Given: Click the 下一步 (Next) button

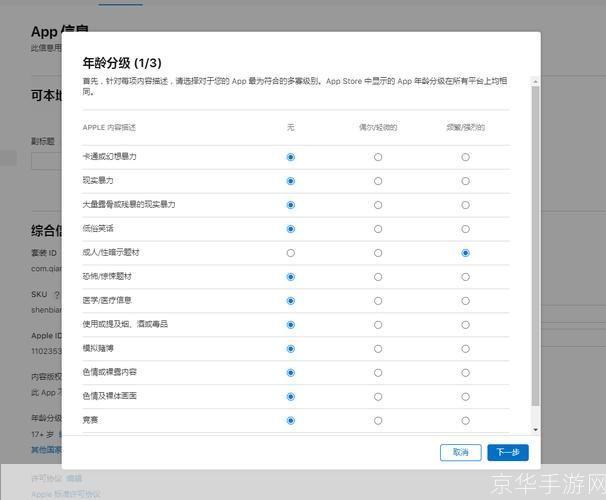Looking at the screenshot, I should tap(508, 452).
